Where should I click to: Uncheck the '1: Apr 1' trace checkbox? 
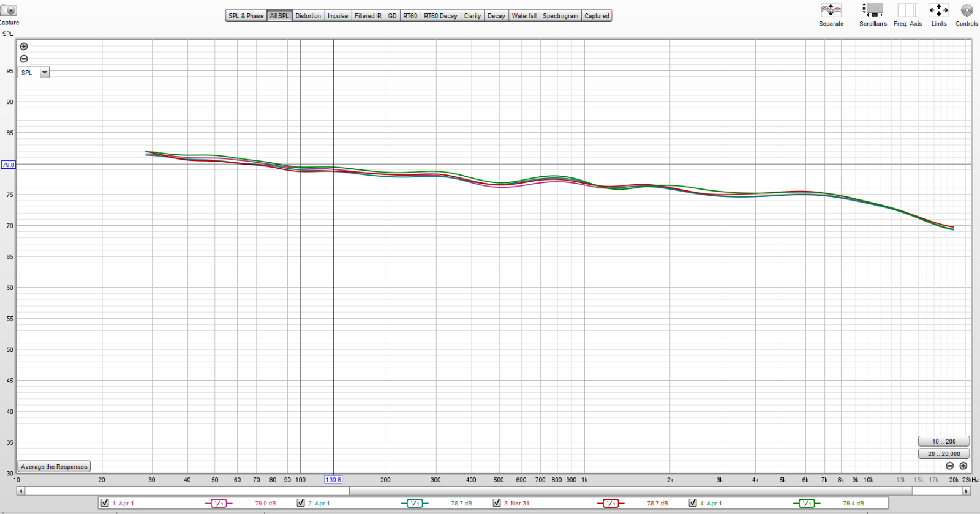[x=105, y=503]
